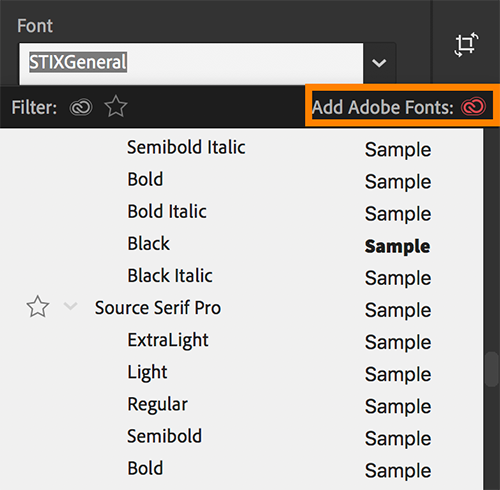Click the crop and rotate icon
Image resolution: width=500 pixels, height=490 pixels.
[x=466, y=44]
